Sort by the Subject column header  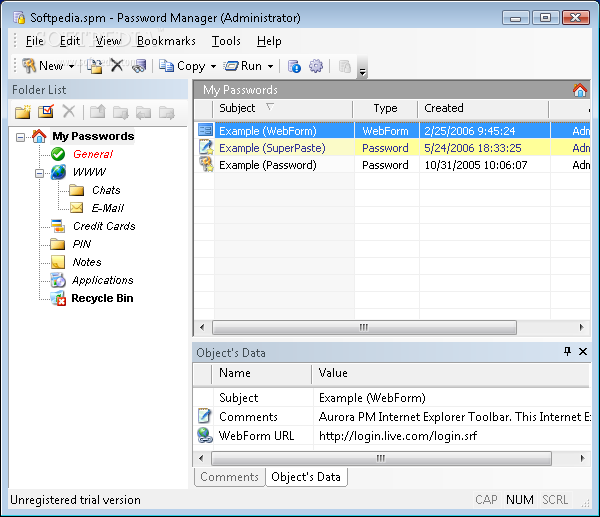[x=282, y=109]
